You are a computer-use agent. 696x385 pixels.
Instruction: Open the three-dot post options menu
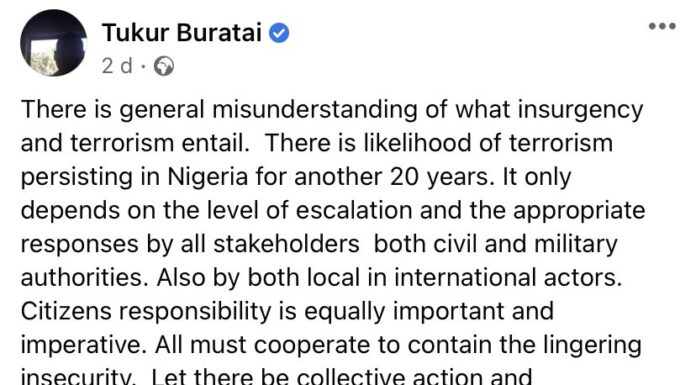tap(662, 26)
